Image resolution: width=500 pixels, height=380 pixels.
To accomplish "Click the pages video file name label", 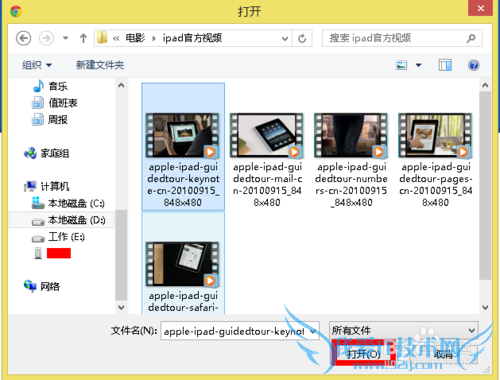I will point(436,184).
